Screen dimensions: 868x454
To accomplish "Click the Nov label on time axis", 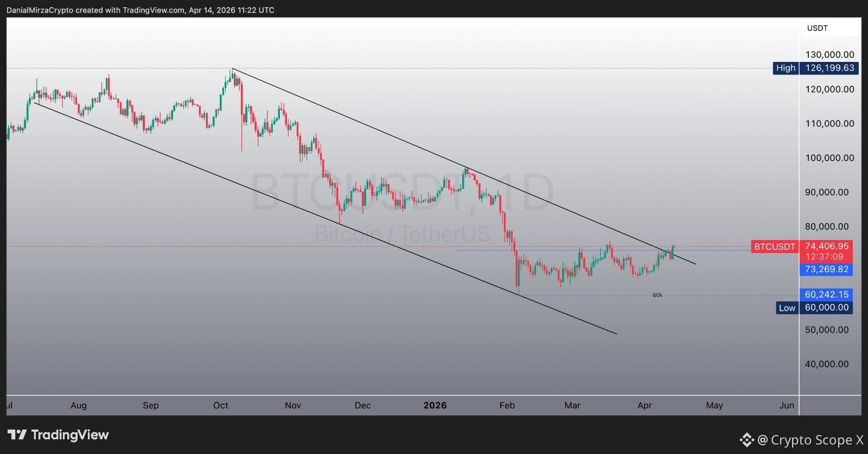I will pos(293,405).
